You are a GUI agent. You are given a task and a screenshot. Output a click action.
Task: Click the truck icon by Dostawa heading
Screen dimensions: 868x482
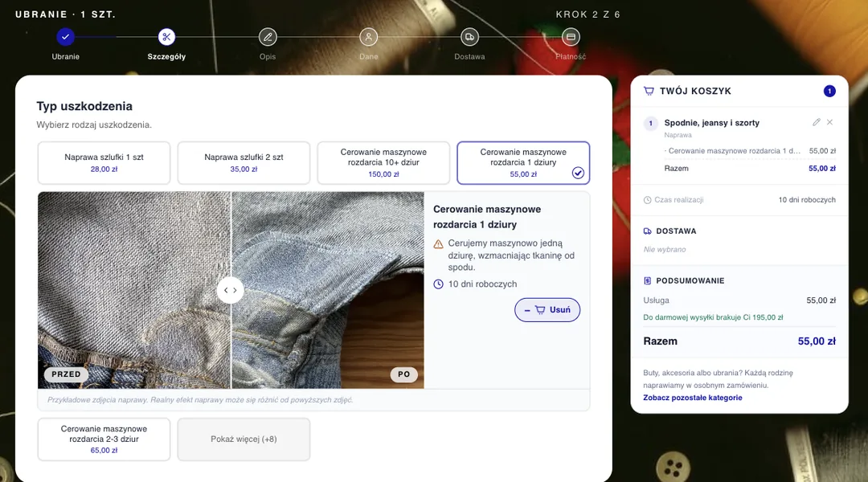click(648, 231)
